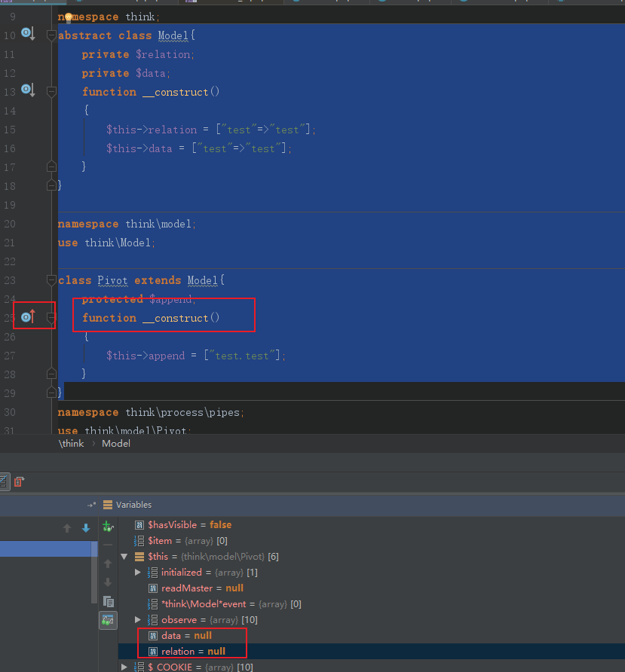Fold the class Pivot block on line 23
The image size is (625, 672).
[51, 280]
